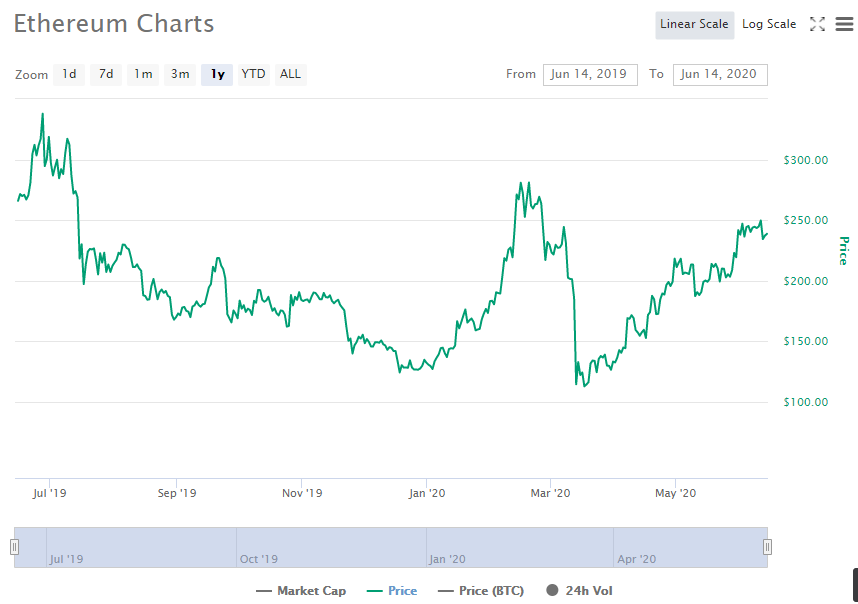Screen dimensions: 858x604
Task: Click the navigator range at Oct '19
Action: point(259,559)
